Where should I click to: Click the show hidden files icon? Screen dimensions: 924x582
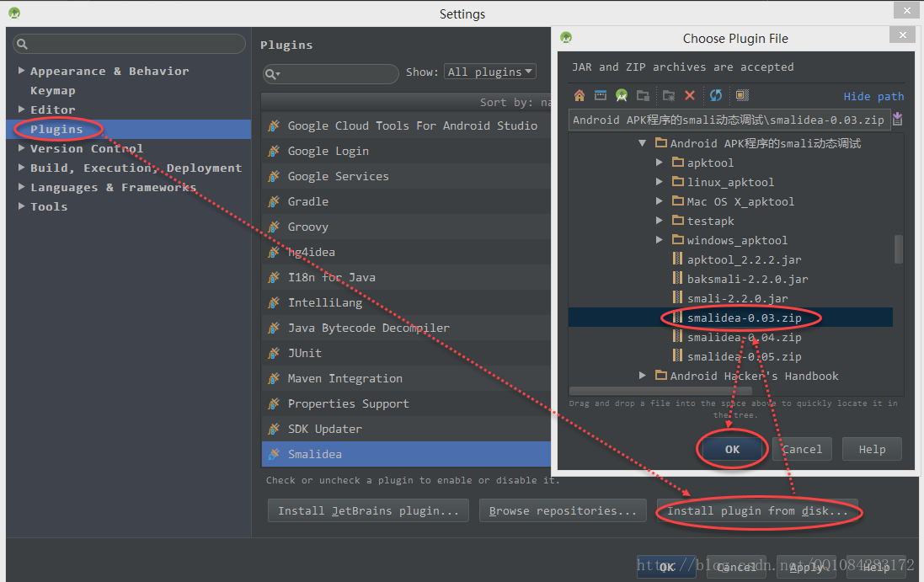[742, 95]
